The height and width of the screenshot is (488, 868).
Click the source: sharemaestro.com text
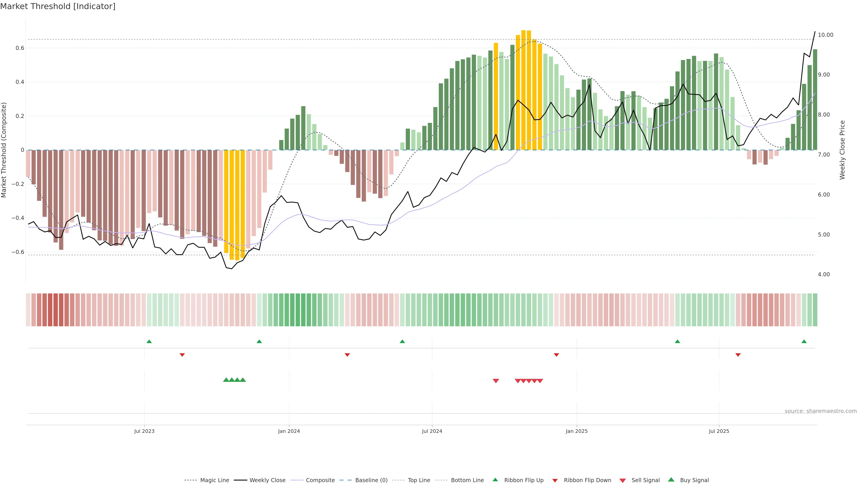click(x=821, y=411)
